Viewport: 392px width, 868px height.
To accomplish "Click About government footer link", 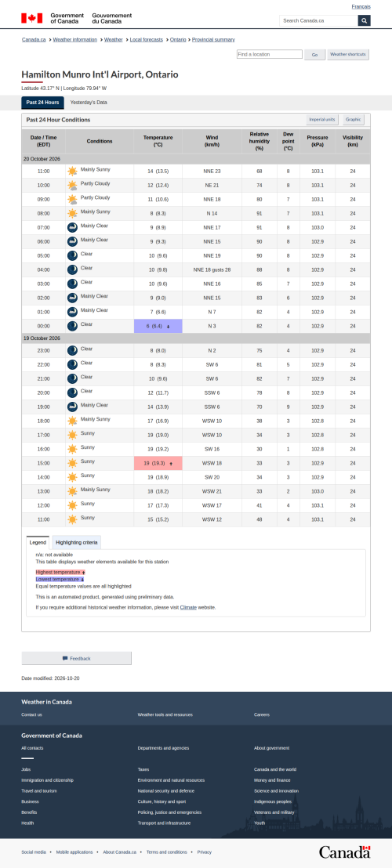I will (272, 748).
